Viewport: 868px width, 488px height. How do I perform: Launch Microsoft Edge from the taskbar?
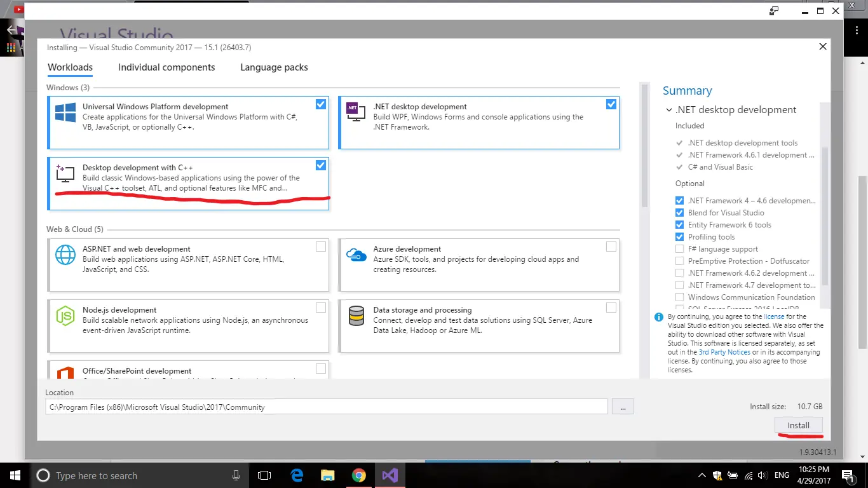point(297,475)
